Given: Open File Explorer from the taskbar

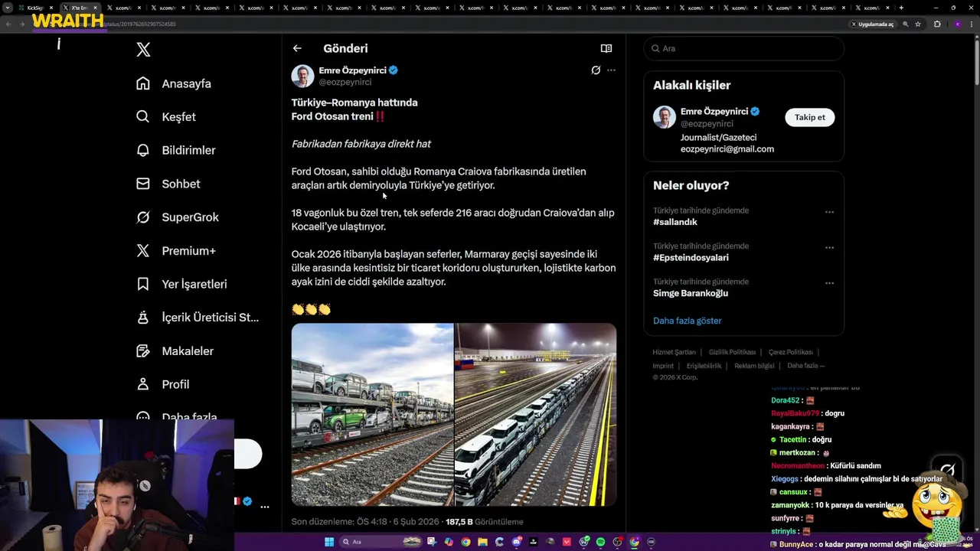Looking at the screenshot, I should [482, 542].
